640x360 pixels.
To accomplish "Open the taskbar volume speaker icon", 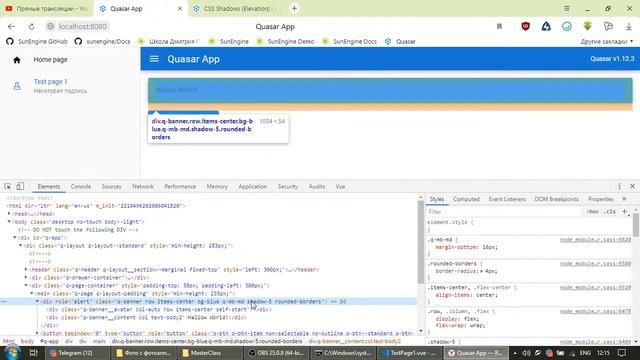I will pos(526,353).
